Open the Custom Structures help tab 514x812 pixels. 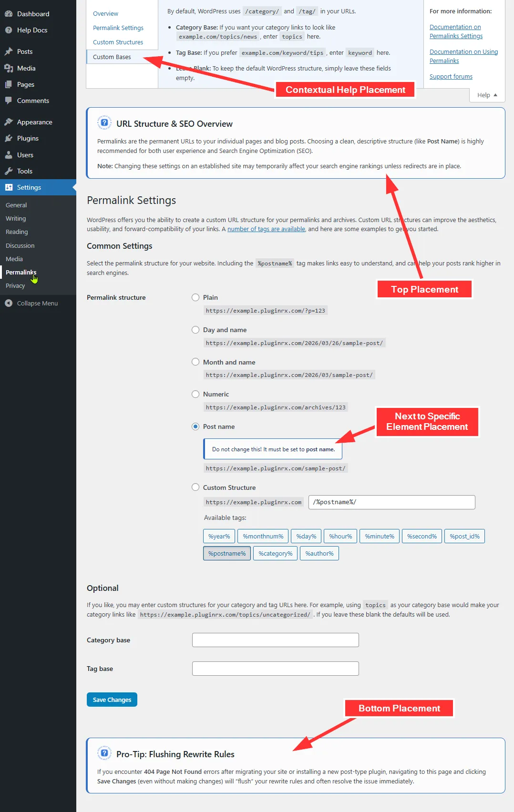[x=118, y=42]
